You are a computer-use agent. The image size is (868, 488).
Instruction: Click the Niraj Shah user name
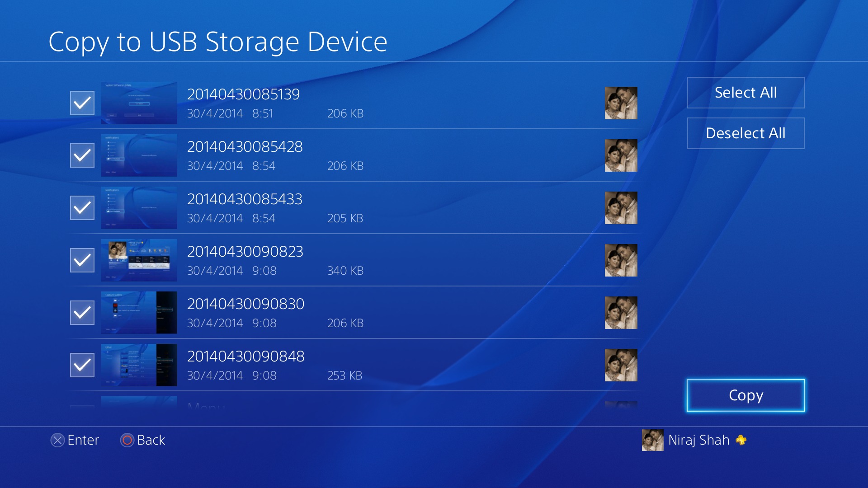(x=698, y=440)
